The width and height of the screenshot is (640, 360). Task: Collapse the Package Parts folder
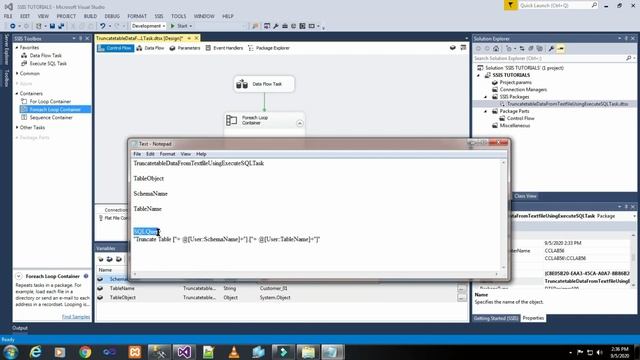[486, 111]
